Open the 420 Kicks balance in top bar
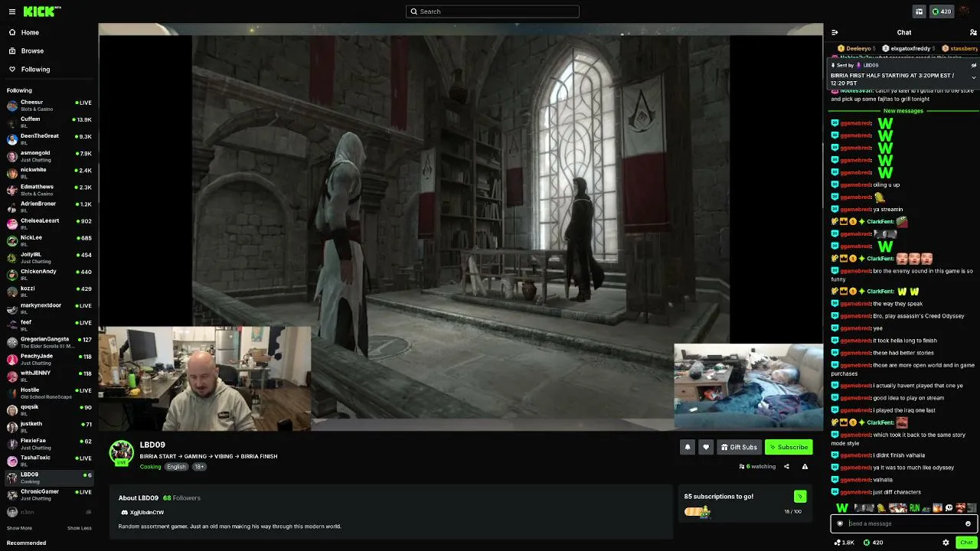Viewport: 980px width, 551px height. (x=941, y=11)
